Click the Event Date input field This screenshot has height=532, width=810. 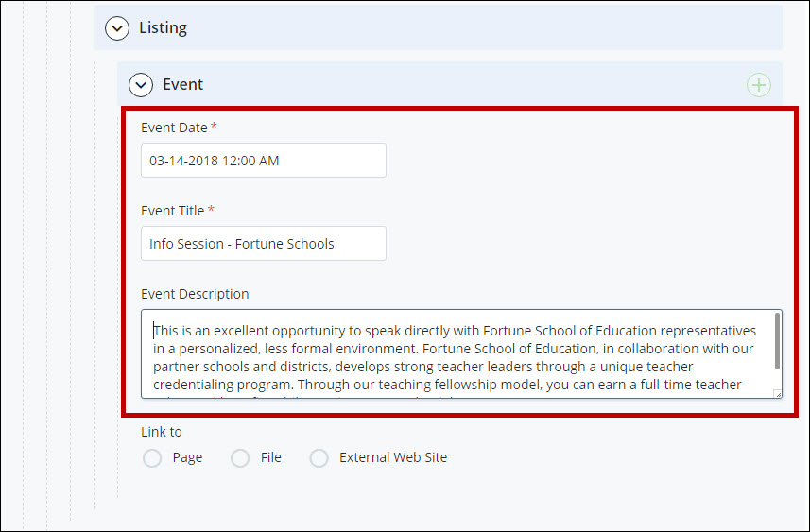tap(264, 160)
